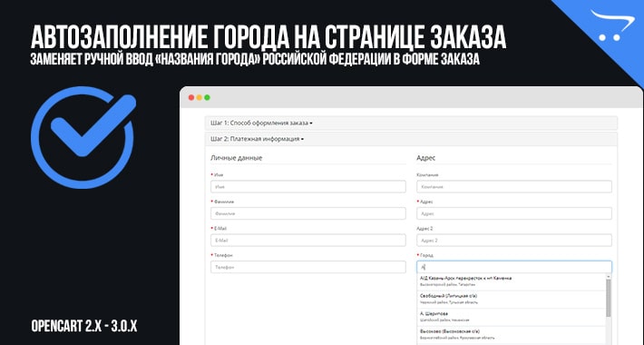The image size is (644, 345).
Task: Click the city suggestions list scrollbar thumb
Action: point(609,298)
